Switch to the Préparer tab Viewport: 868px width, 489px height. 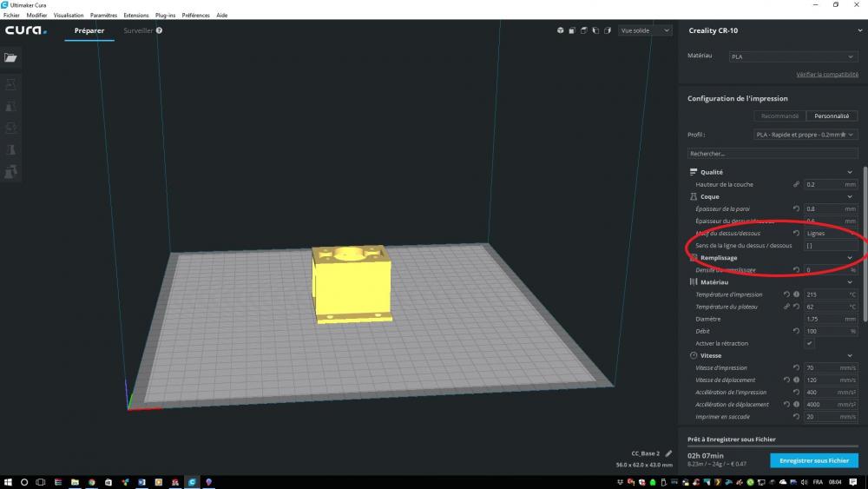tap(89, 30)
